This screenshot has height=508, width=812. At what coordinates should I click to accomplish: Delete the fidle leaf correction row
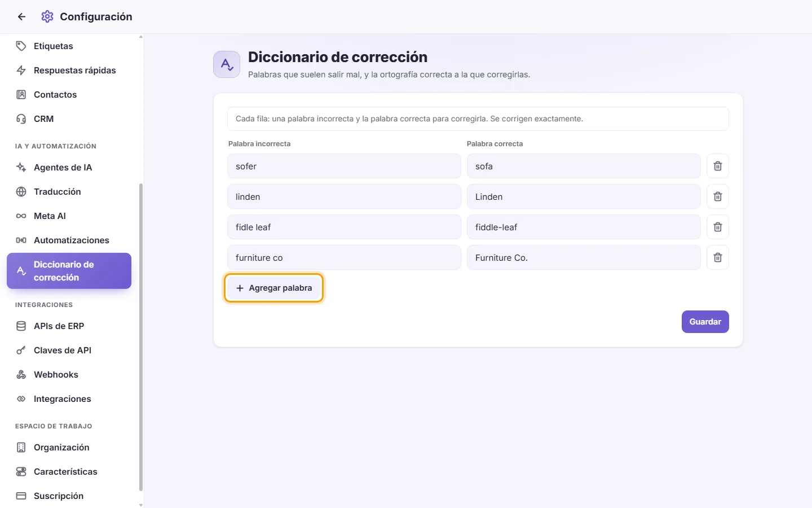[718, 227]
